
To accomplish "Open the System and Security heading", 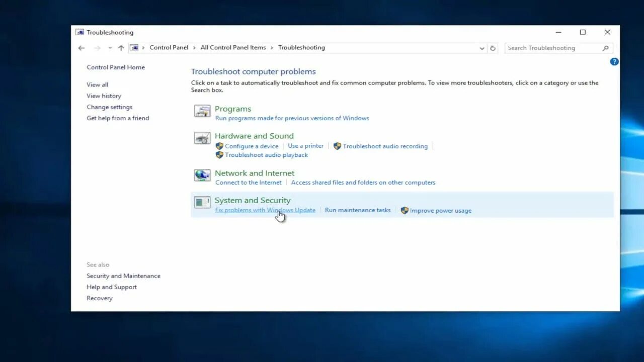I will coord(253,200).
